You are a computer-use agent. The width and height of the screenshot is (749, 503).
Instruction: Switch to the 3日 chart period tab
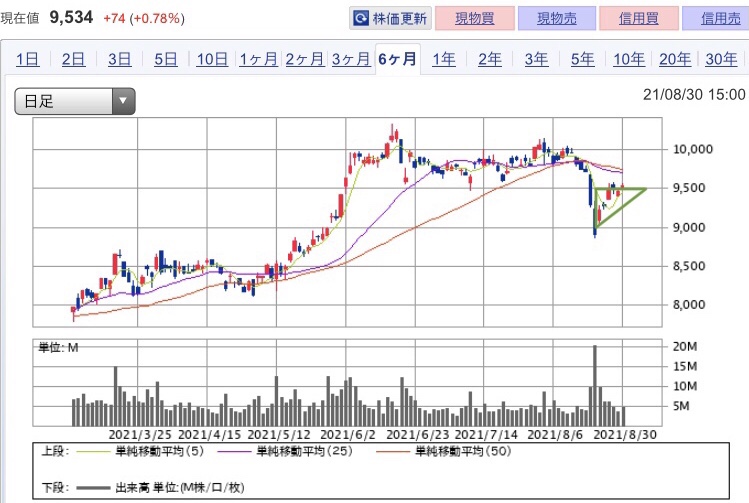click(x=119, y=59)
